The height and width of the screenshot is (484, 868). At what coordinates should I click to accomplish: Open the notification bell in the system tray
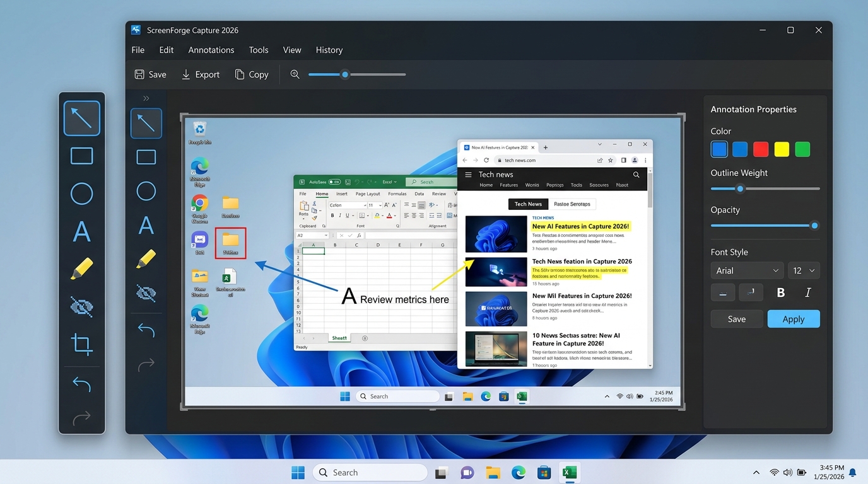pyautogui.click(x=853, y=473)
